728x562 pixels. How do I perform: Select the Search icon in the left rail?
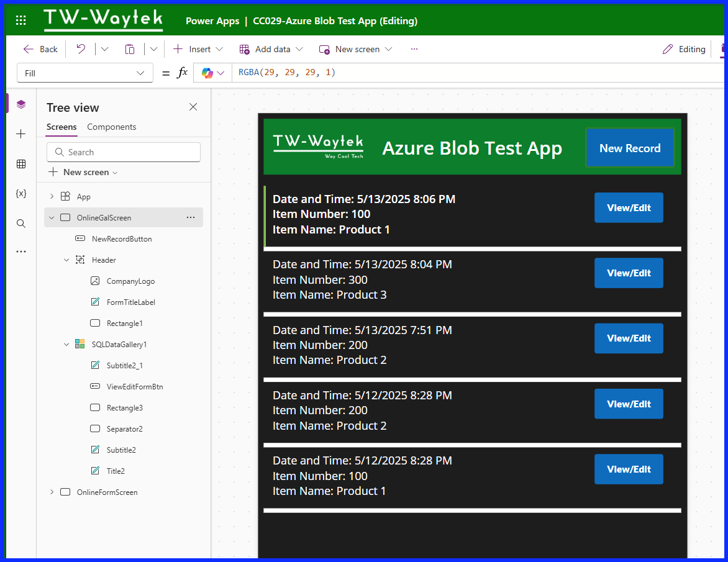(x=20, y=223)
